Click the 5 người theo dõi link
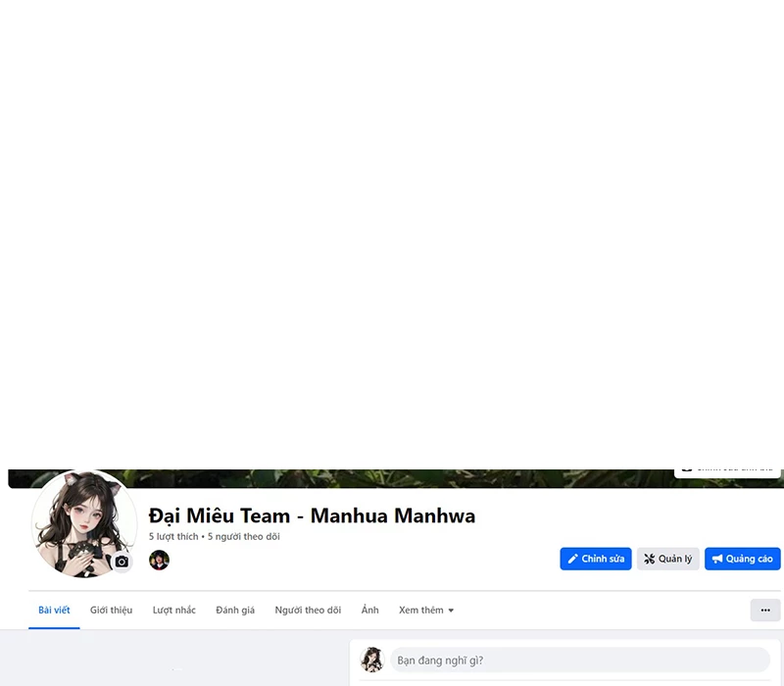Viewport: 784px width, 686px height. click(x=244, y=537)
